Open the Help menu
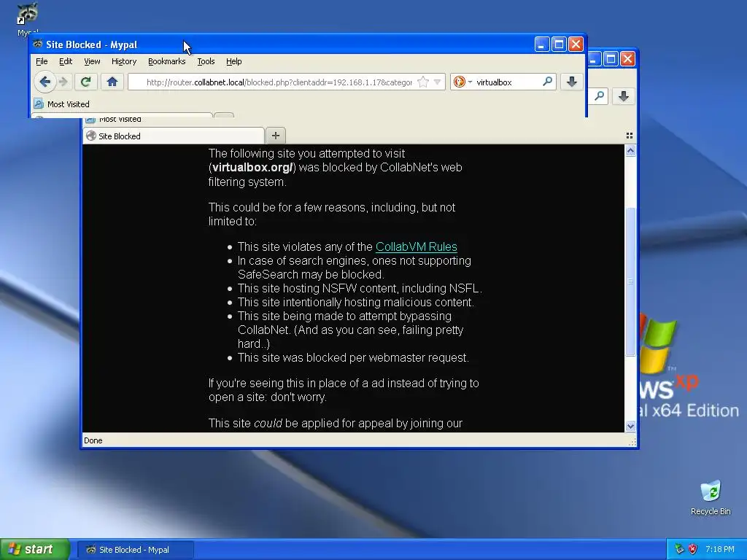The height and width of the screenshot is (560, 747). pyautogui.click(x=234, y=61)
